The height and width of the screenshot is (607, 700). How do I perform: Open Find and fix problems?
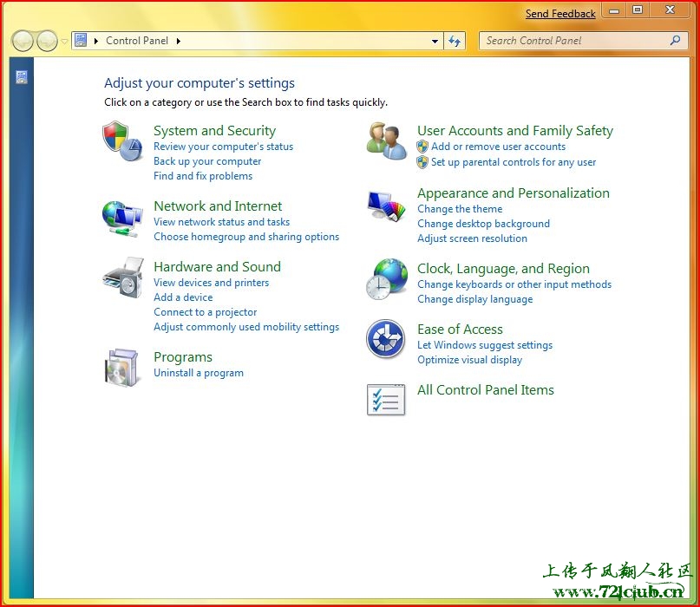click(x=203, y=176)
